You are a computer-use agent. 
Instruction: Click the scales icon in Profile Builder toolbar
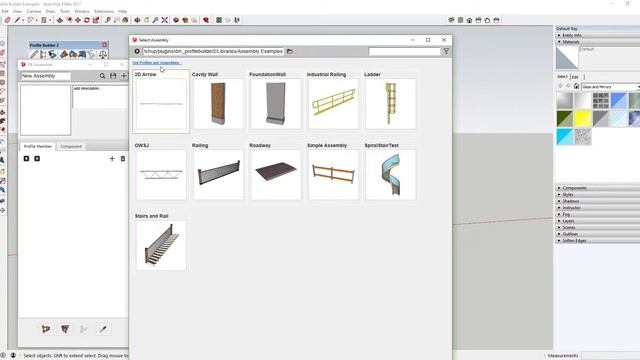point(103,54)
